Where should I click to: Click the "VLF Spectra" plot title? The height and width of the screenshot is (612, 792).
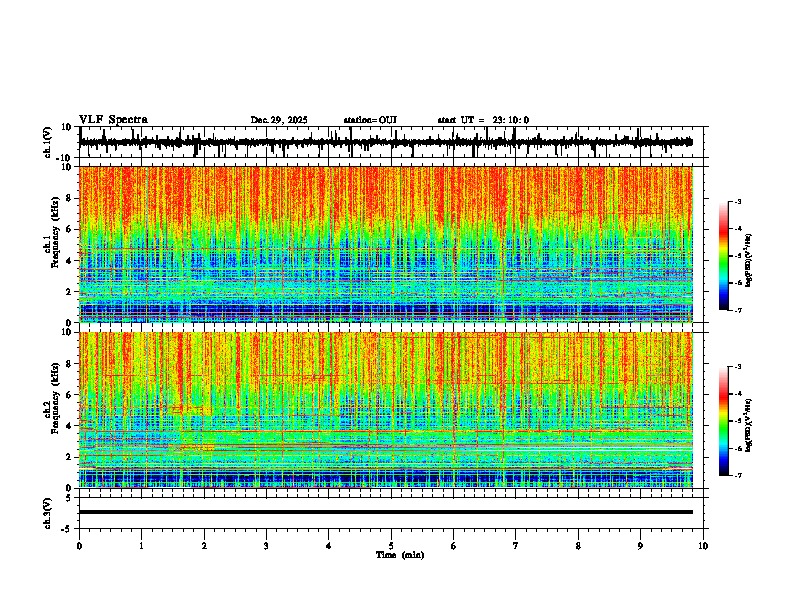coord(113,120)
